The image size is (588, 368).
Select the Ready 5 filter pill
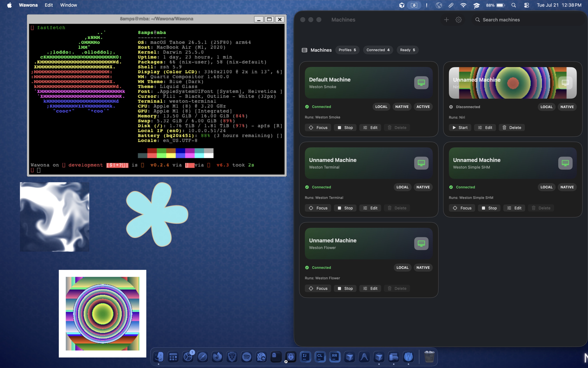tap(407, 50)
